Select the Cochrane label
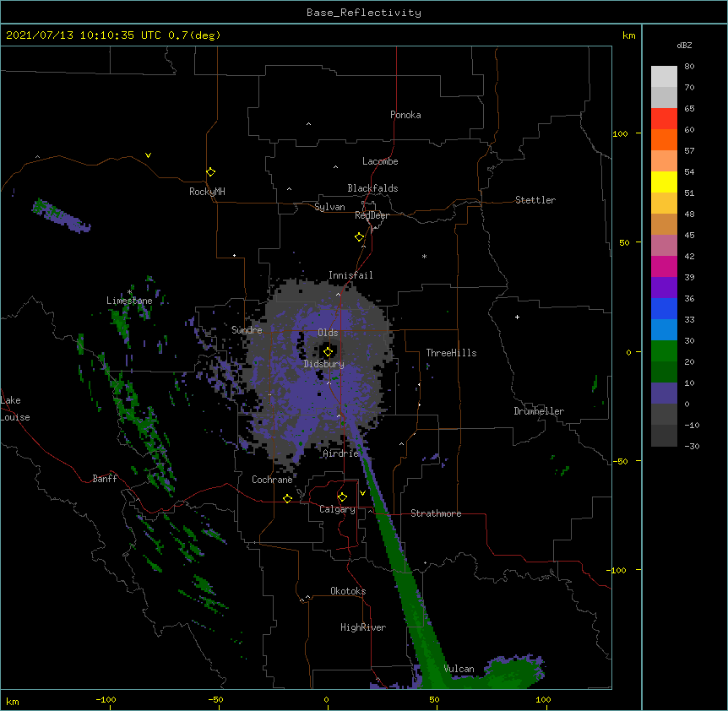Image resolution: width=728 pixels, height=711 pixels. (272, 480)
